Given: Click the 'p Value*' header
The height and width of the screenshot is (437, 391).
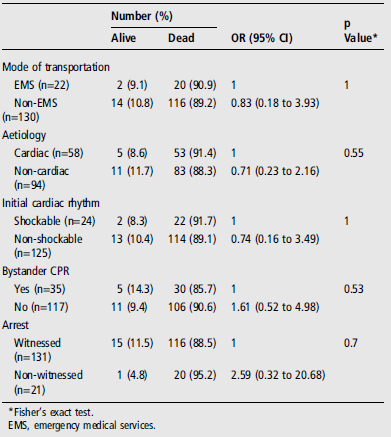Looking at the screenshot, I should pos(360,31).
